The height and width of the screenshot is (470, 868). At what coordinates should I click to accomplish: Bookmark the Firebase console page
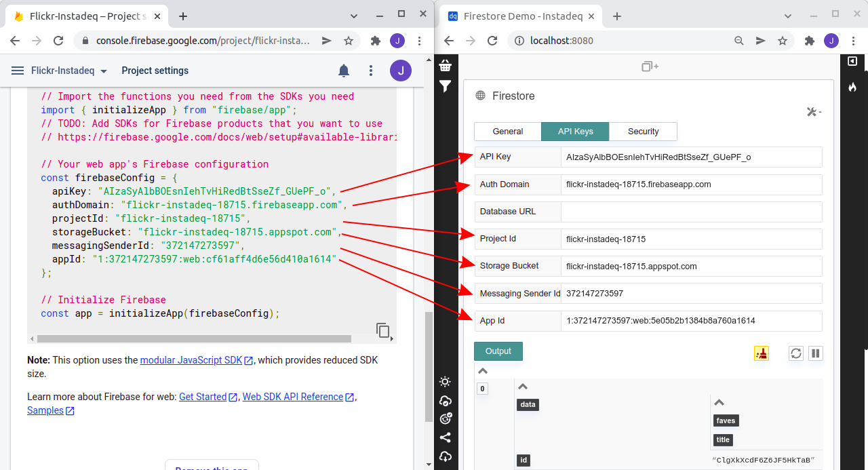coord(349,41)
